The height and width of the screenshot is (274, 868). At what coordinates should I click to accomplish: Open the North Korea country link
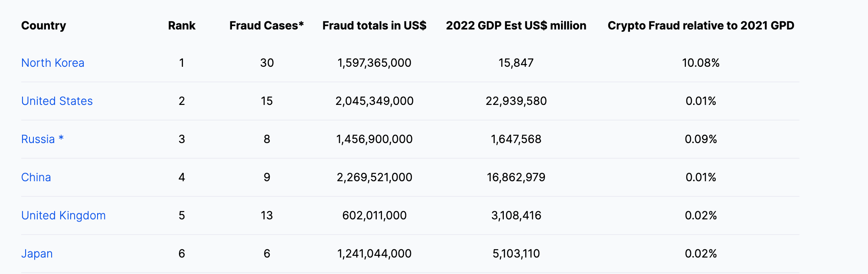pos(52,63)
